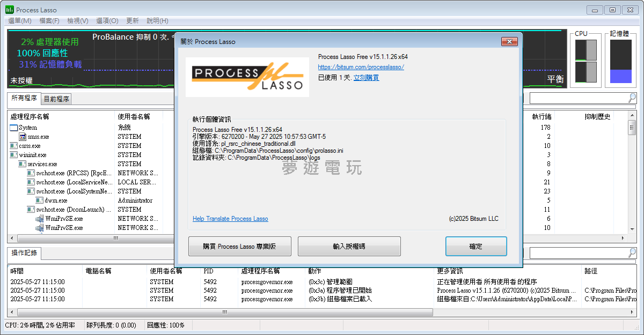
Task: Click the memory usage gauge bar
Action: click(620, 62)
